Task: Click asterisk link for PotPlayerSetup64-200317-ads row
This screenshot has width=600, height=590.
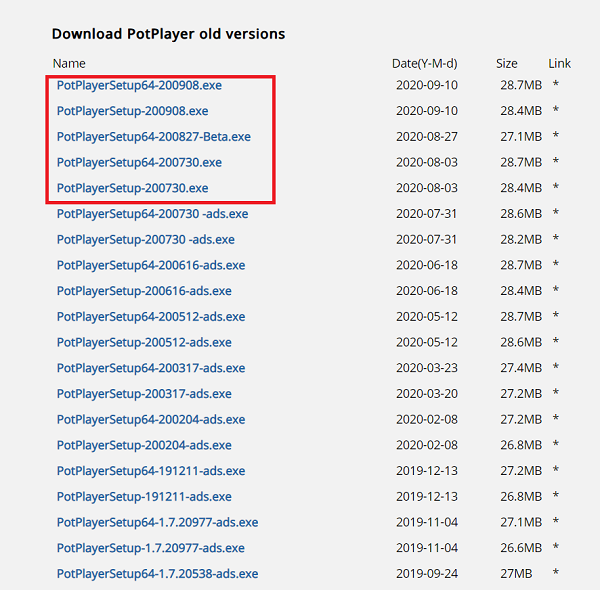Action: point(556,367)
